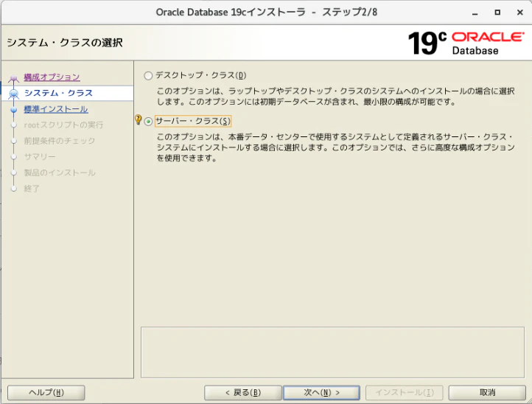This screenshot has height=404, width=532.
Task: Click the 前提条件のチェック step label
Action: [60, 141]
